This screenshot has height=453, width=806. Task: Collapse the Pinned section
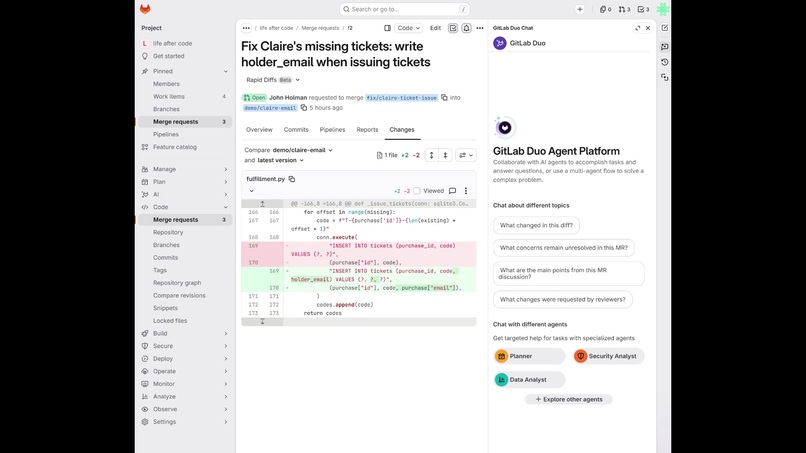[225, 71]
